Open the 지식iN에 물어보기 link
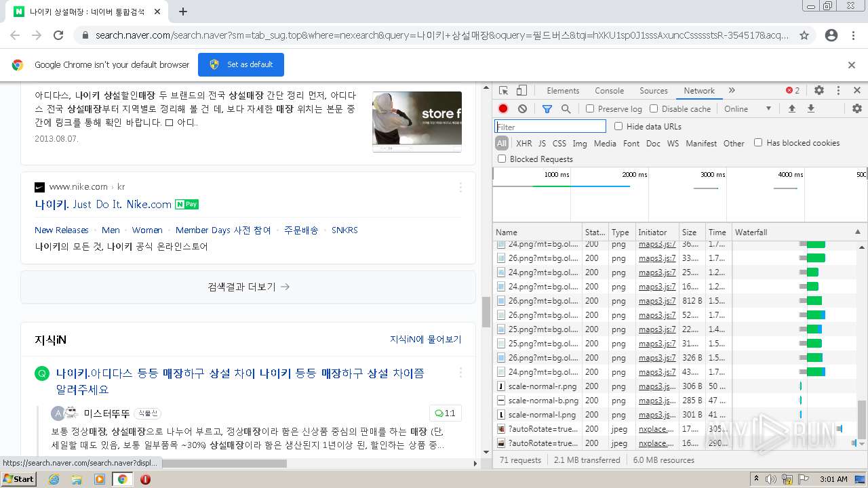Screen dimensions: 868x488 425,340
